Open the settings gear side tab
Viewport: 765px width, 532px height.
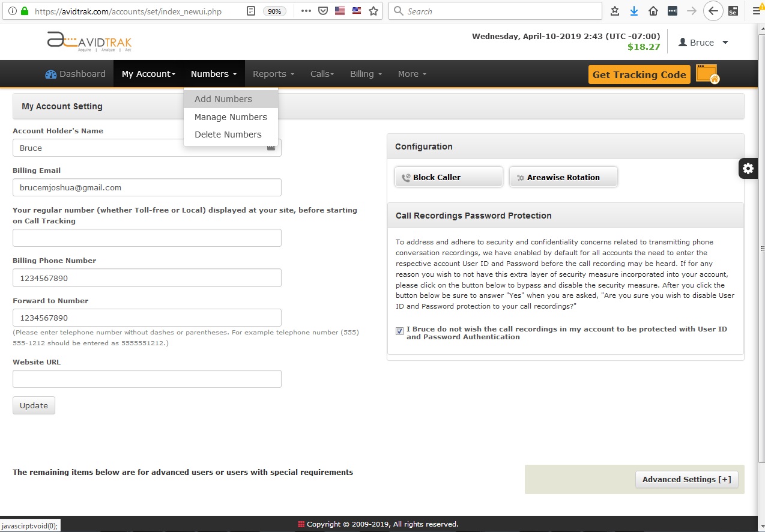748,169
